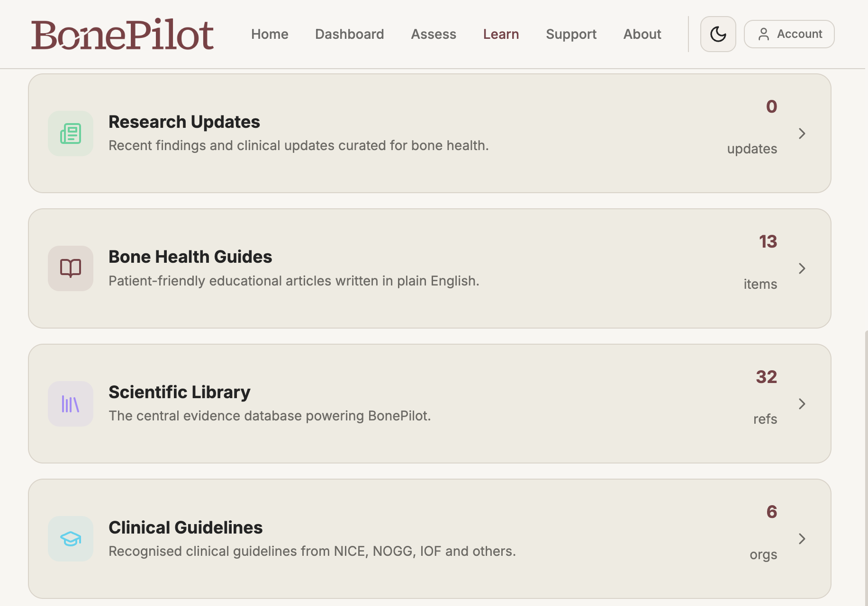This screenshot has width=868, height=606.
Task: Open the Scientific Library title
Action: tap(180, 392)
